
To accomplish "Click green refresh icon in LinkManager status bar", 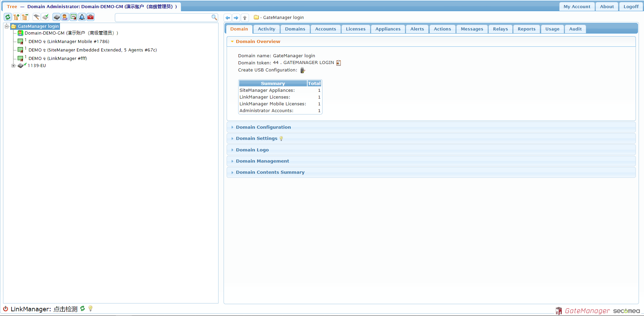I will [82, 309].
